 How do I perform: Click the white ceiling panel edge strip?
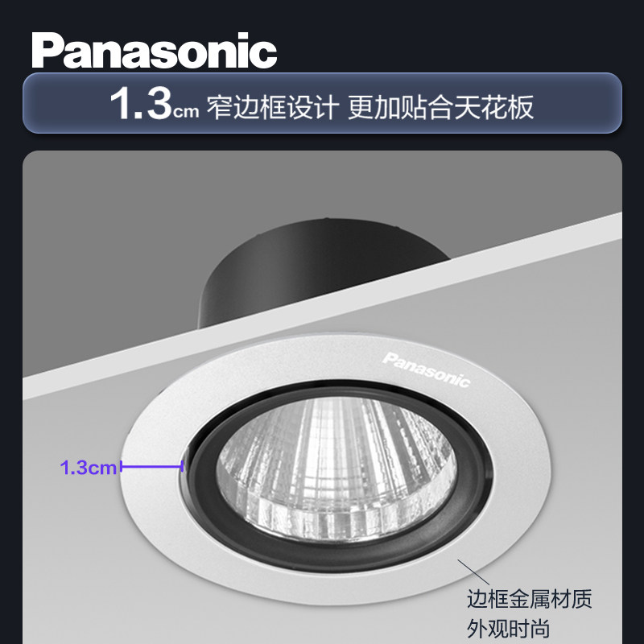(323, 306)
